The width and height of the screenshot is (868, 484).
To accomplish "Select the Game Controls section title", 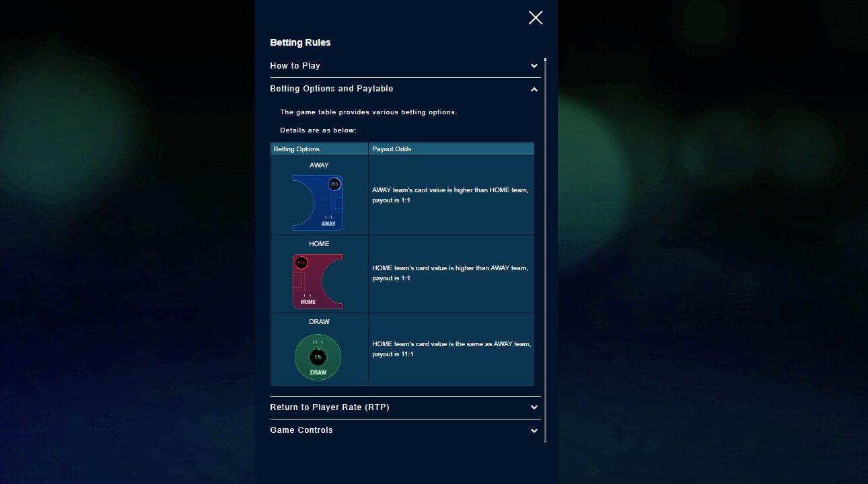I will click(301, 430).
